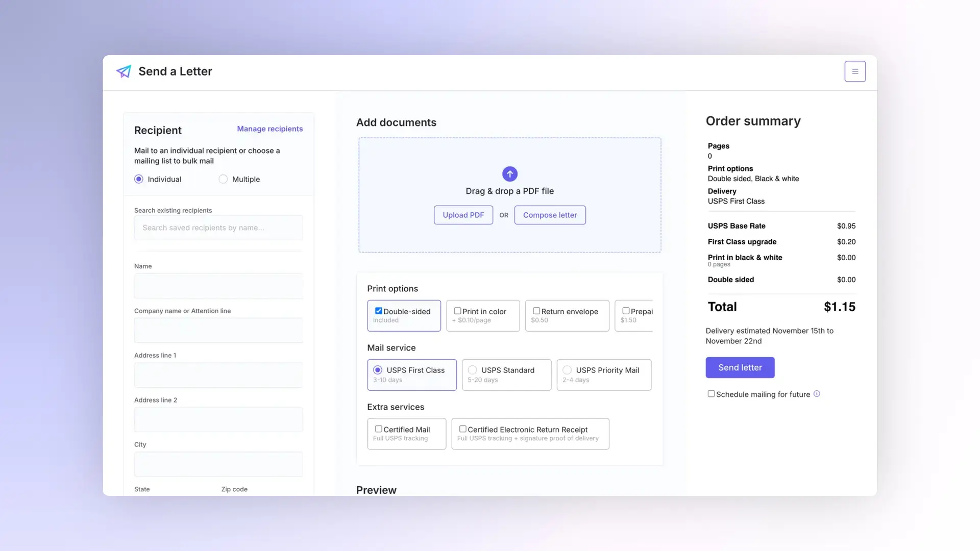
Task: Select the Individual recipient option
Action: pos(138,179)
